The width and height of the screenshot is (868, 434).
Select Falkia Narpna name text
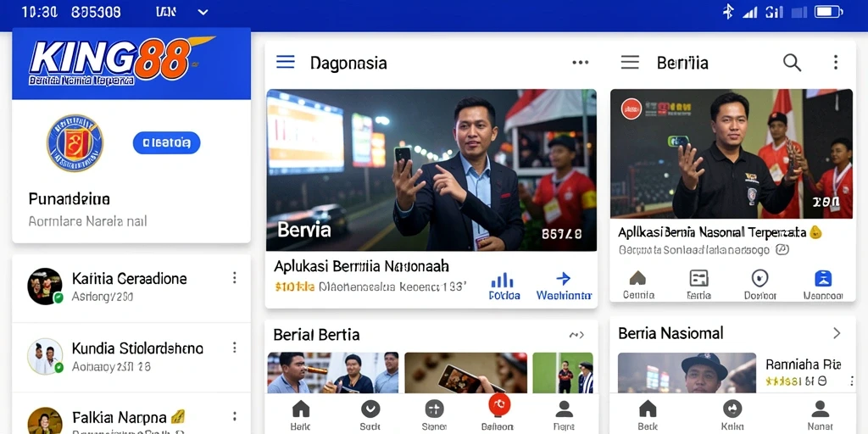coord(120,417)
